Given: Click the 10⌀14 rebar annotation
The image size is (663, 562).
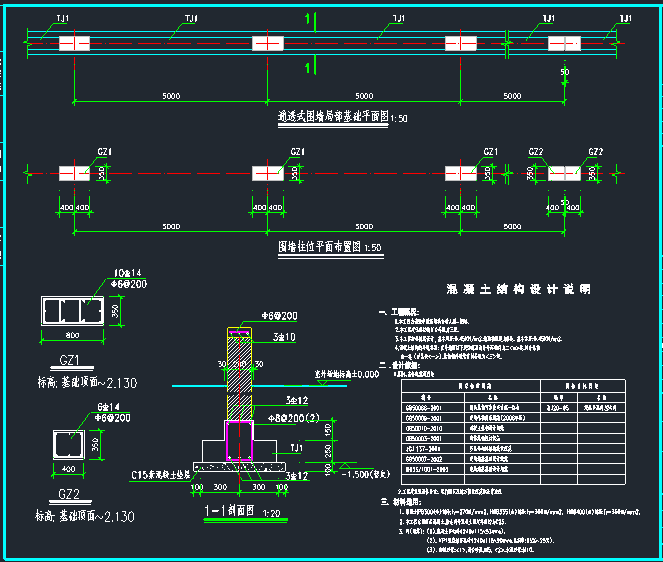Looking at the screenshot, I should (128, 273).
